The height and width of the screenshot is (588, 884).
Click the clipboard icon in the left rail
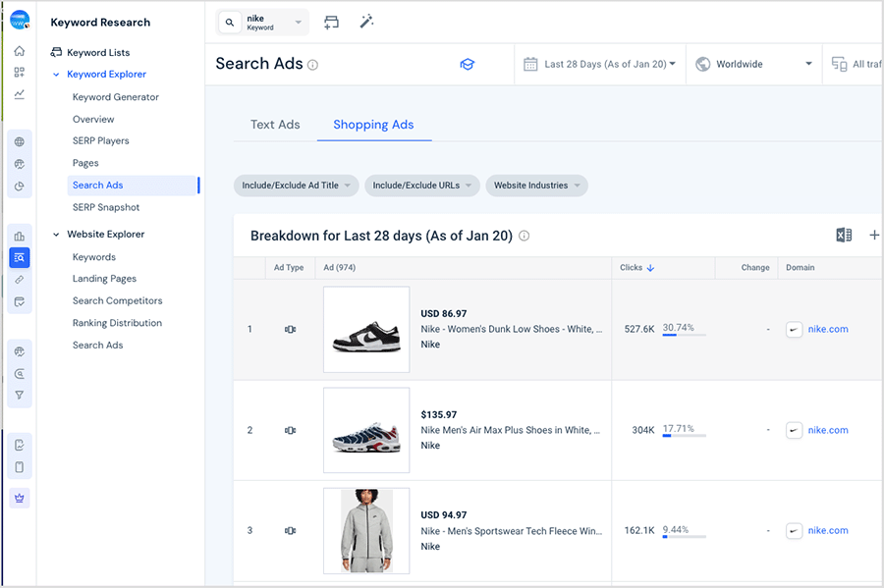coord(20,467)
